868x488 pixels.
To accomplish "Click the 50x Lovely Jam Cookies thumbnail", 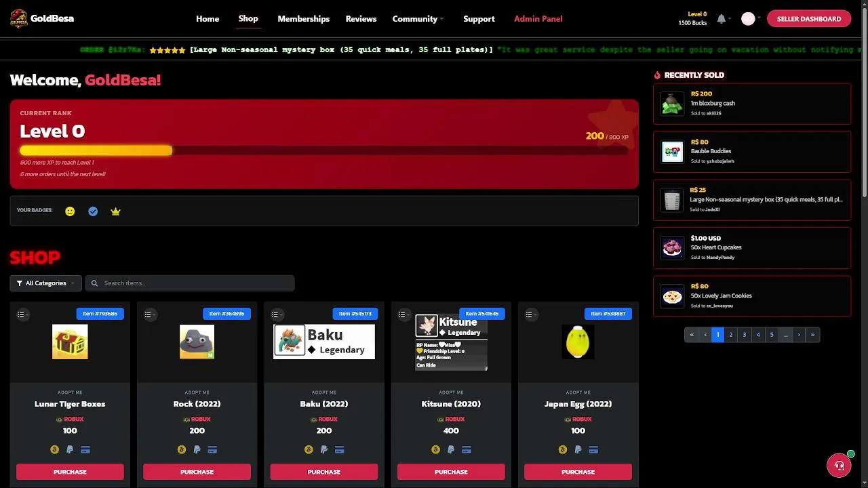I will pos(672,296).
